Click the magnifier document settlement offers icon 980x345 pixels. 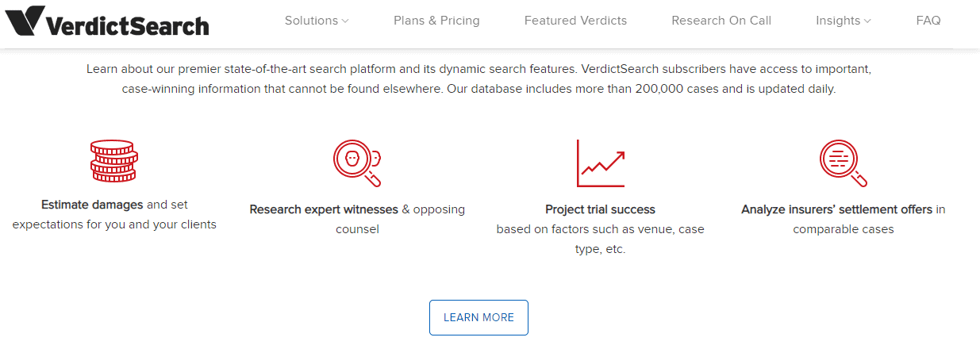click(x=844, y=163)
